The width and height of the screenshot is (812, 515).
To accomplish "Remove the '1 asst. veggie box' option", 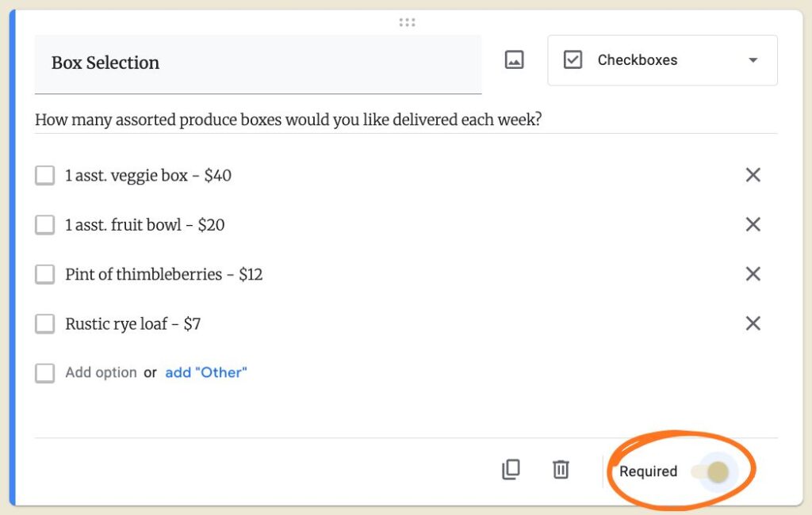I will pos(753,175).
